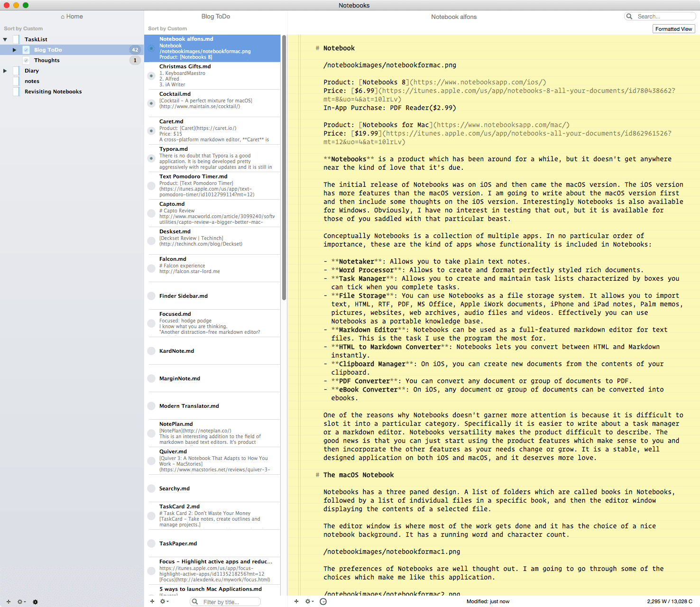Select the Diary book
This screenshot has height=607, width=700.
pos(71,71)
